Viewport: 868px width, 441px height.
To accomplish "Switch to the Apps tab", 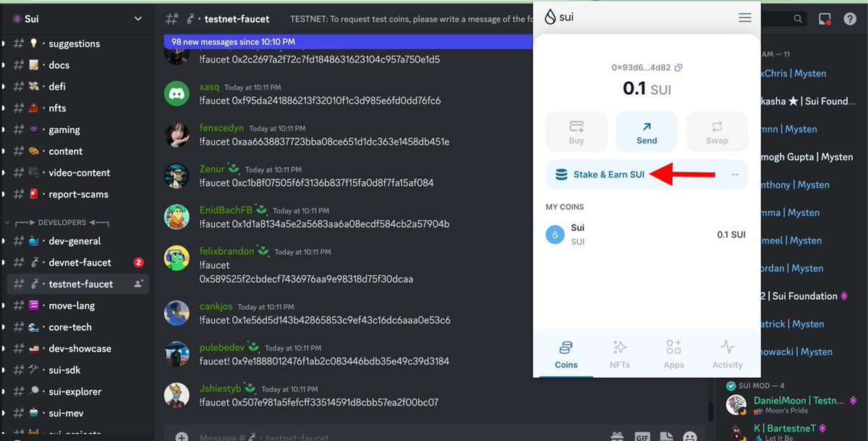I will point(673,355).
